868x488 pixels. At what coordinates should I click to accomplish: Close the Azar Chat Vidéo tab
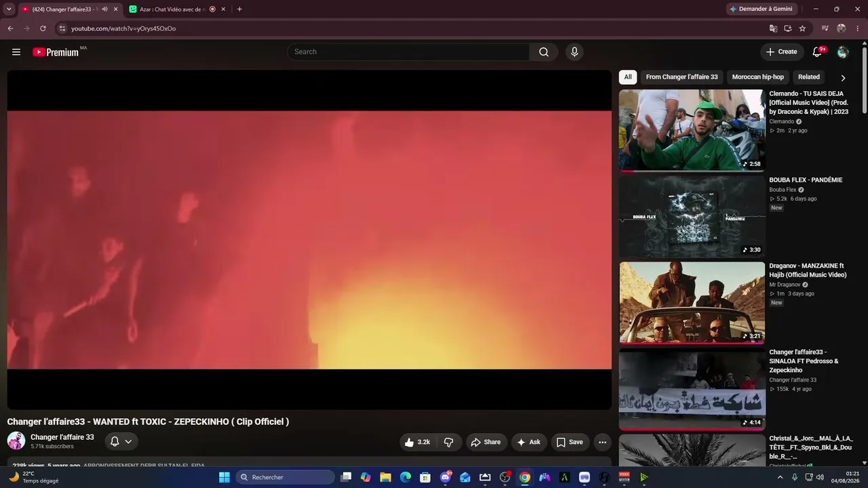pyautogui.click(x=224, y=9)
